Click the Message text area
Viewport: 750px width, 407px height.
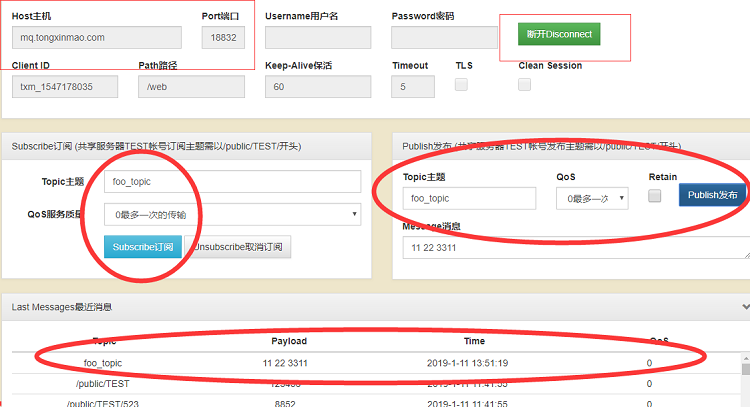pos(576,247)
